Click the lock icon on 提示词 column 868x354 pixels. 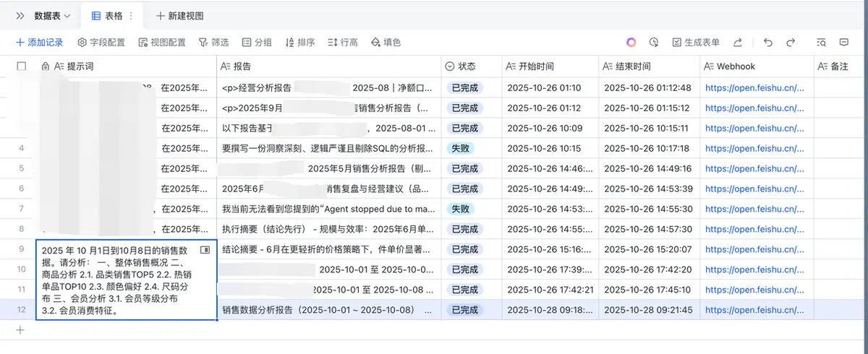click(46, 66)
